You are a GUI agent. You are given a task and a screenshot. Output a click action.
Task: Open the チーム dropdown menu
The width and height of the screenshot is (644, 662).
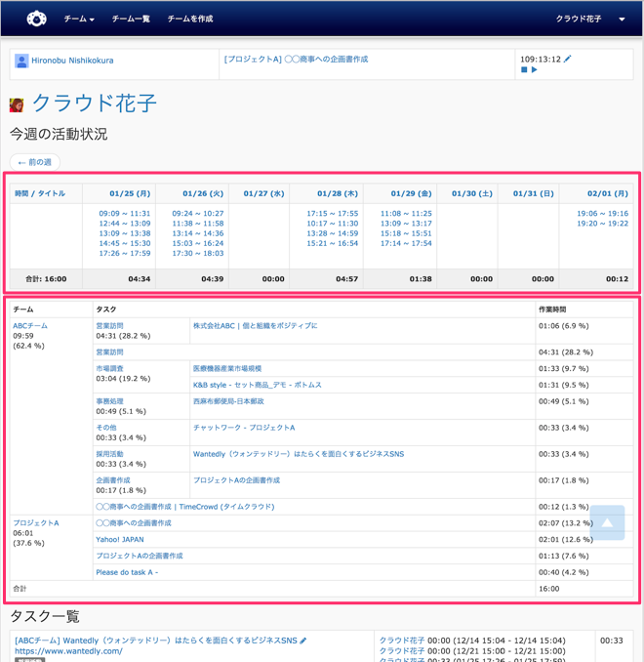pyautogui.click(x=79, y=19)
